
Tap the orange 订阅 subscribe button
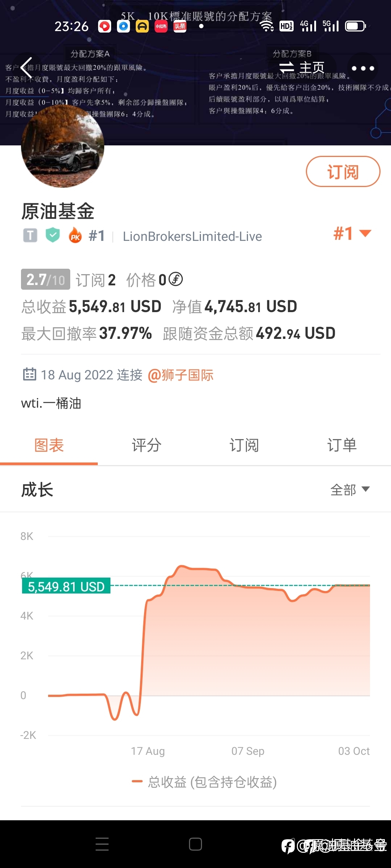point(343,171)
